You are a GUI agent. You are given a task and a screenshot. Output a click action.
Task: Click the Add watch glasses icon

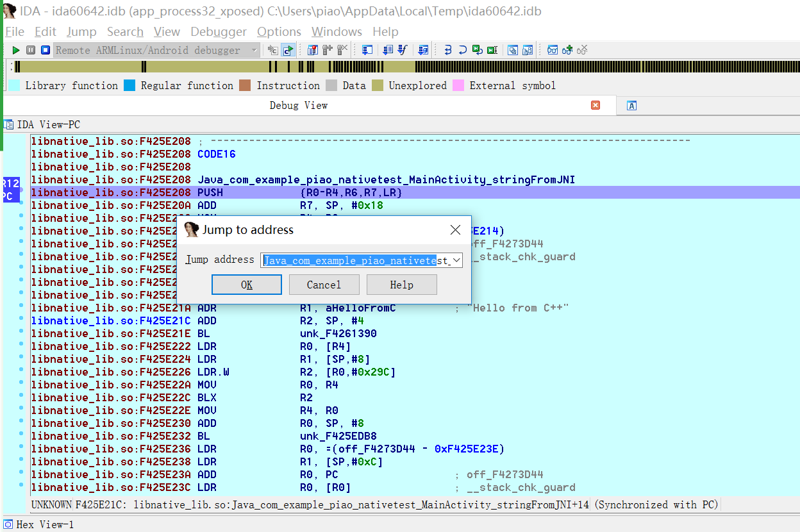point(567,50)
